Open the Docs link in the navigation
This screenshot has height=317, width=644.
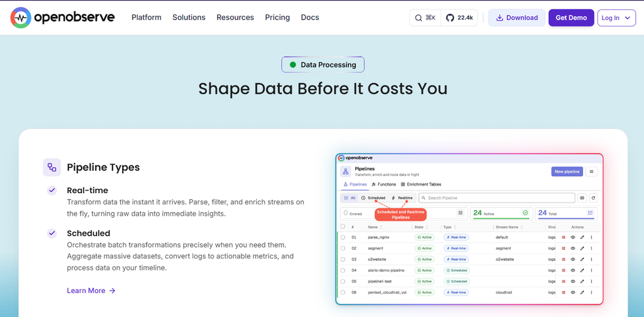[x=310, y=18]
